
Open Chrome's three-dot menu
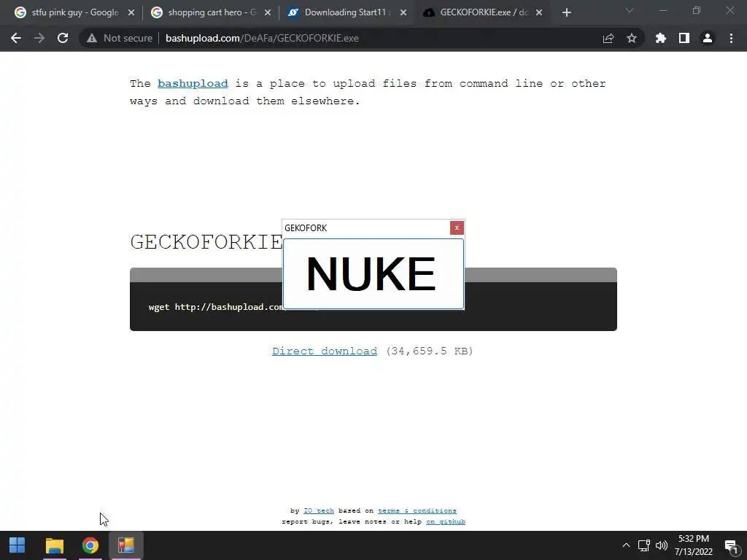click(x=731, y=38)
